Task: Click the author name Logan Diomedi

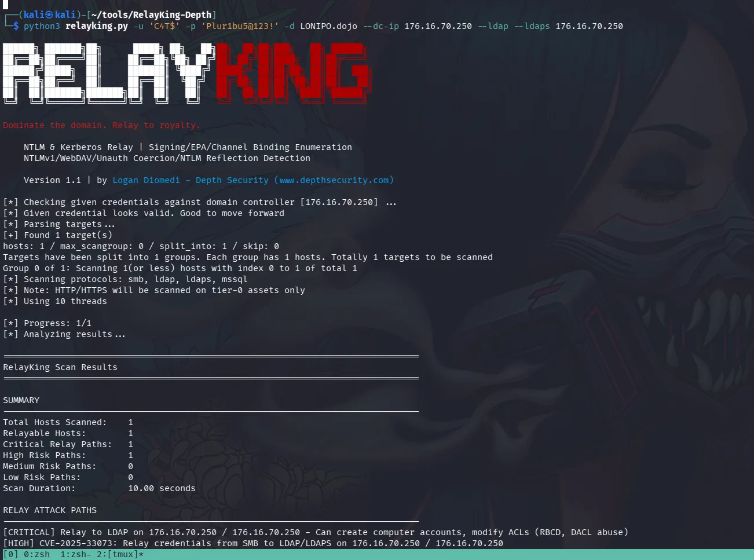Action: 146,180
